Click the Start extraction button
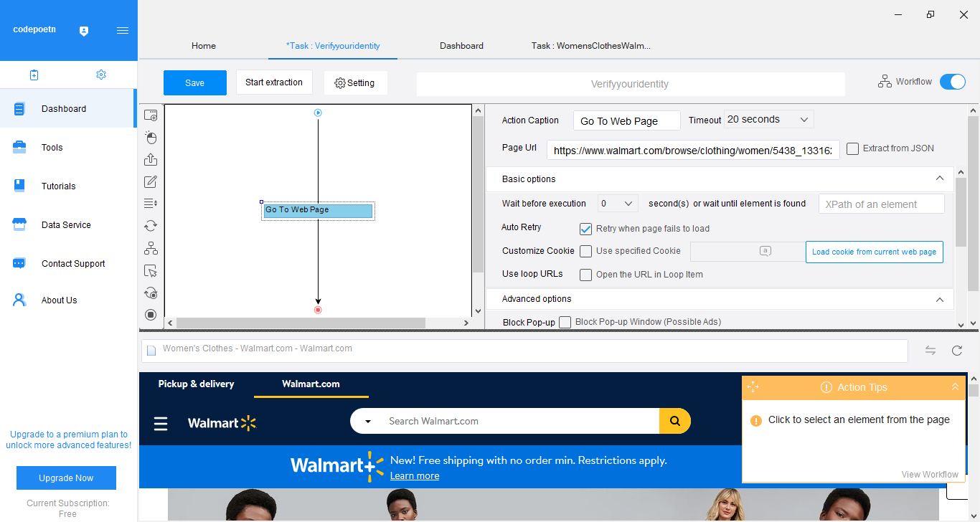The height and width of the screenshot is (522, 980). tap(274, 82)
